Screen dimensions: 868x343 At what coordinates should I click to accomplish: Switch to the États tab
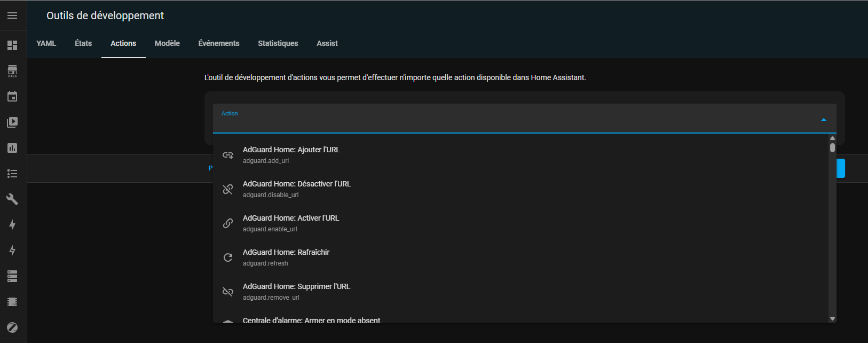(83, 43)
